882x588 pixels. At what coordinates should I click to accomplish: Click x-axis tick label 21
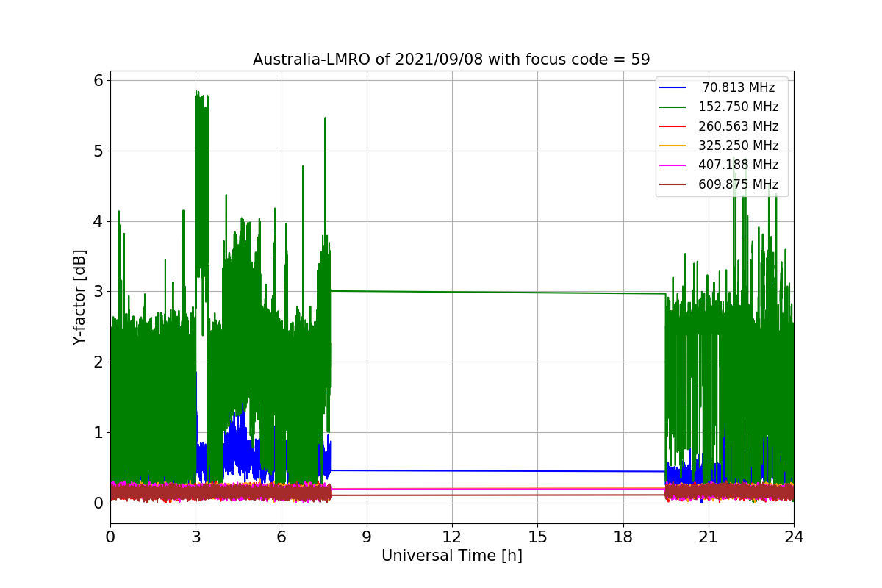point(709,537)
